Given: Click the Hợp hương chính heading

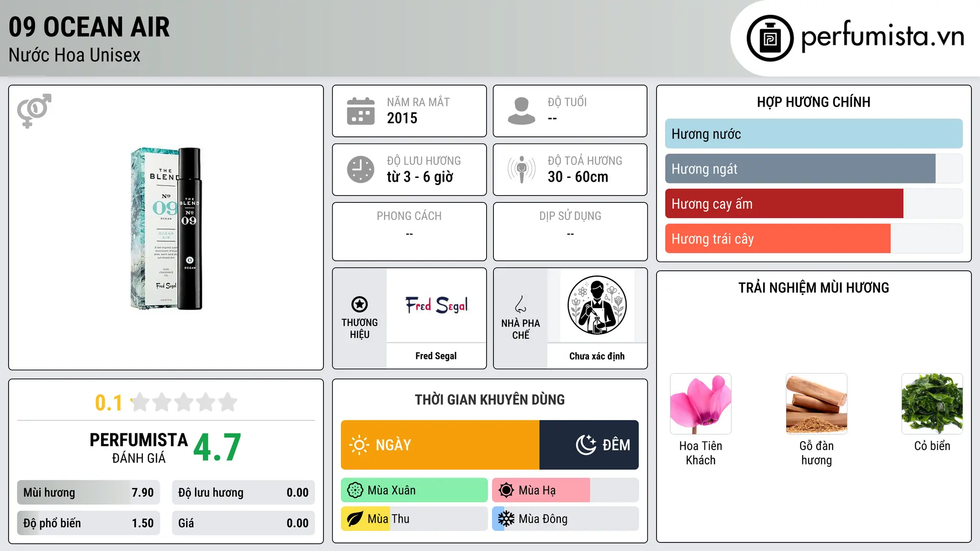Looking at the screenshot, I should (813, 102).
